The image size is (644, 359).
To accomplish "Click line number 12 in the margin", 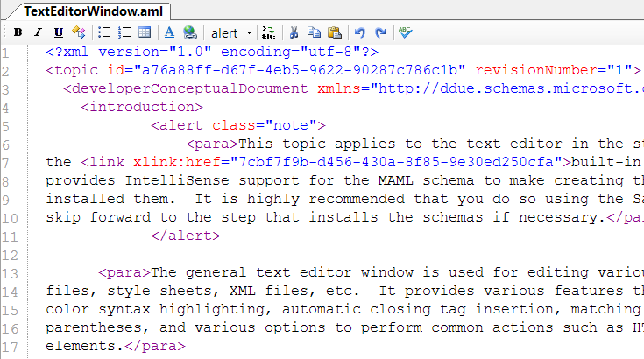I will coord(10,256).
